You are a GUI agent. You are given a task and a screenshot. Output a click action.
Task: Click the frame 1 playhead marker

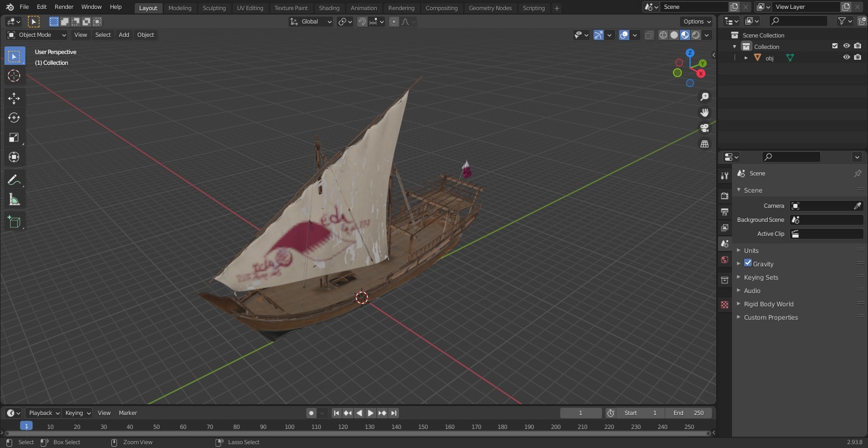[x=26, y=426]
